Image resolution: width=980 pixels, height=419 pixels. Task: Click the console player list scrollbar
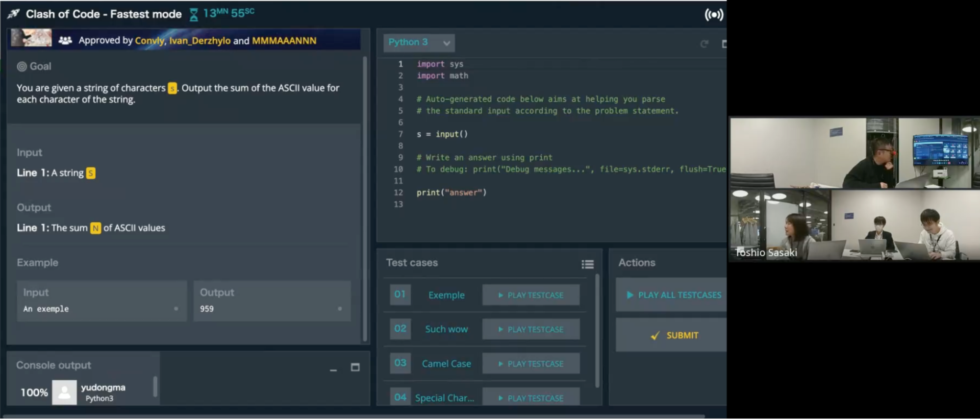tap(155, 386)
